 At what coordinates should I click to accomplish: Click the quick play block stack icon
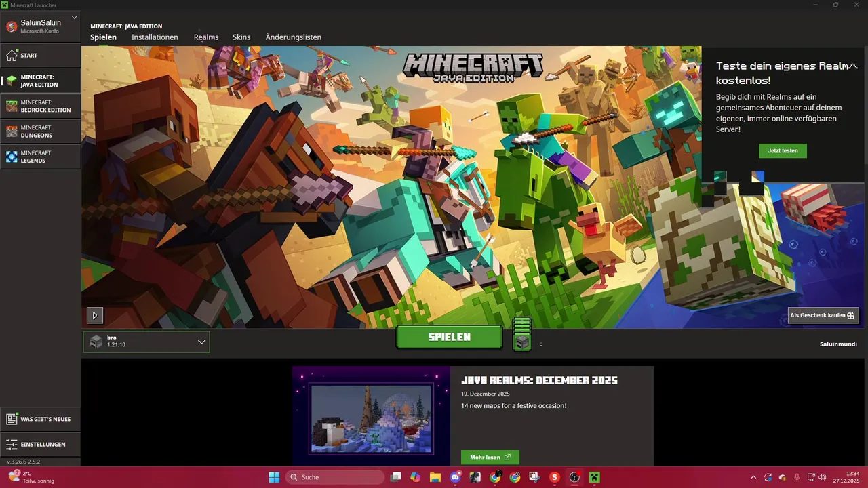pyautogui.click(x=521, y=334)
